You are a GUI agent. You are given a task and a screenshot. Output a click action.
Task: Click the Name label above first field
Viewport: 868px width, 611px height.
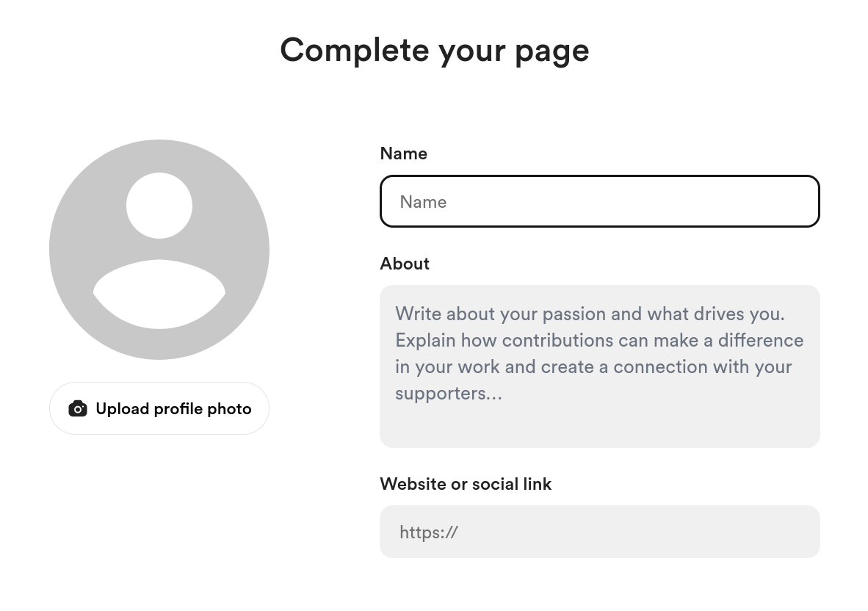click(x=403, y=153)
